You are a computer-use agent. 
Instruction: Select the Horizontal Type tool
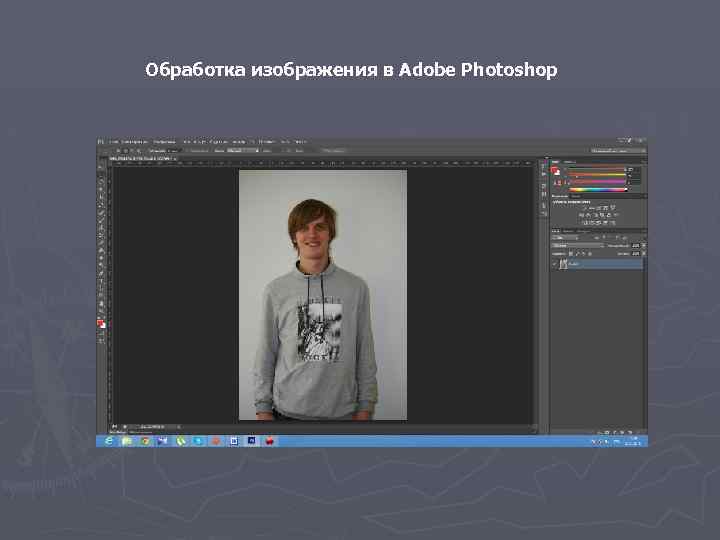(x=101, y=281)
